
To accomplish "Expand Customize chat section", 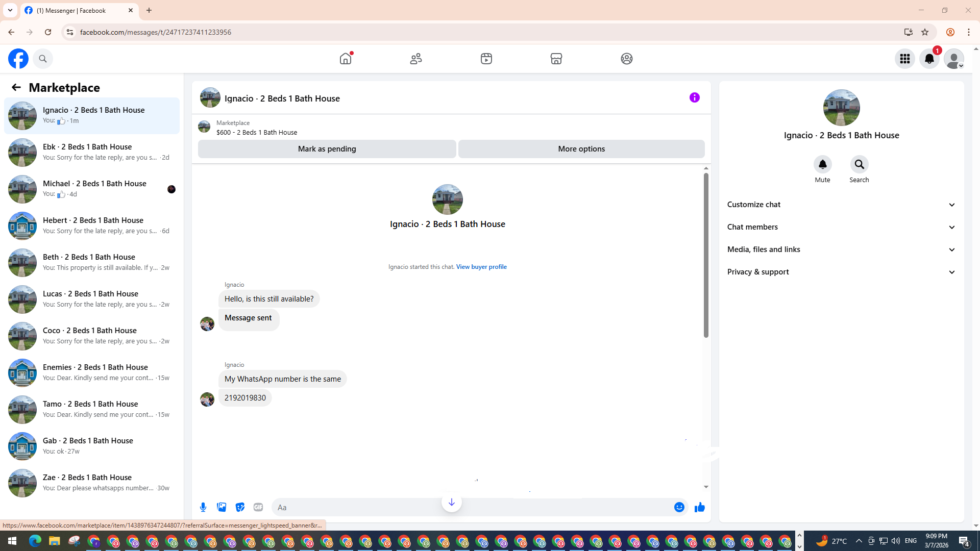I will click(842, 205).
